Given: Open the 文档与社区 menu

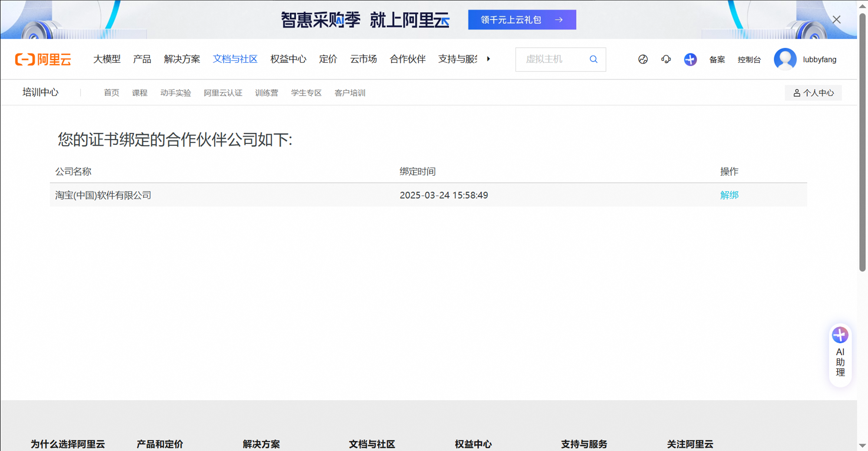Looking at the screenshot, I should click(x=235, y=59).
